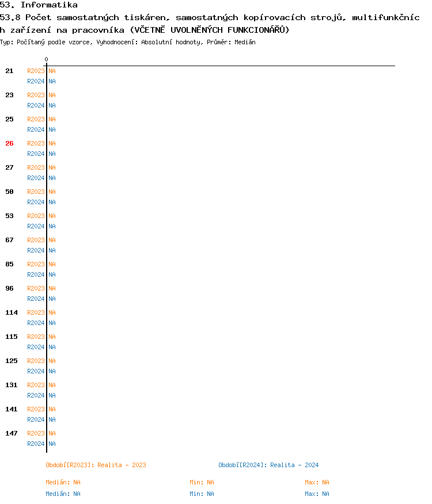Click the blue Max NA value
432x504 pixels.
pyautogui.click(x=317, y=494)
